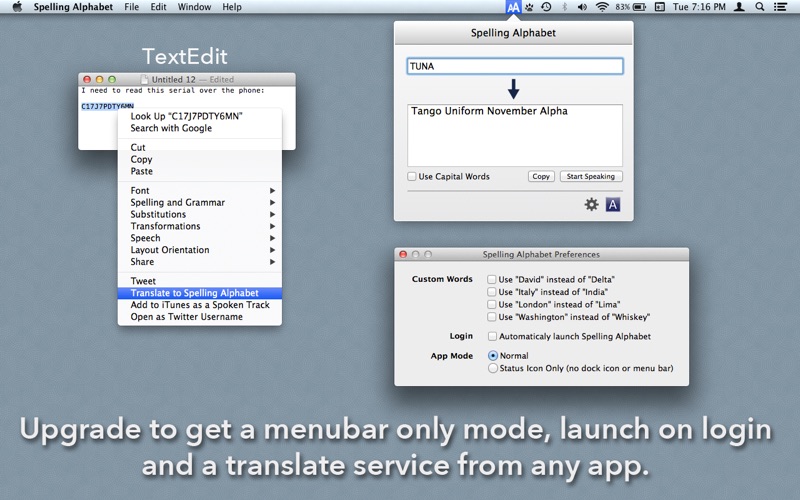Click the calendar icon left of the clock
Viewport: 800px width, 500px height.
(660, 7)
